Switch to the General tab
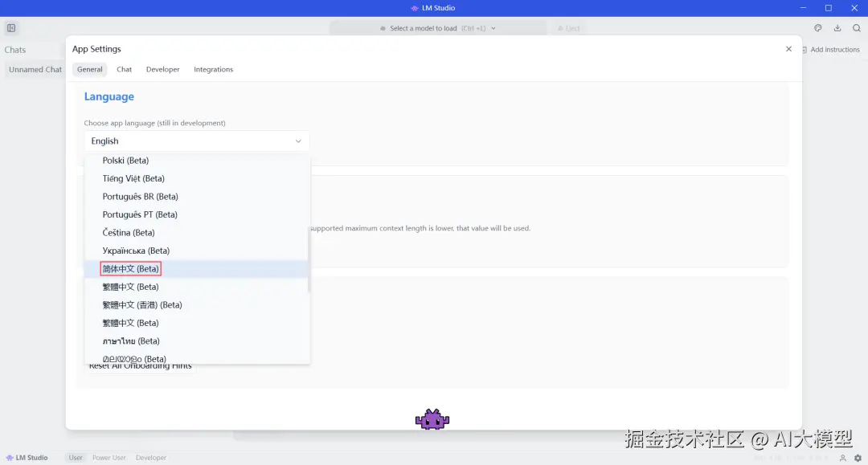 (x=90, y=69)
